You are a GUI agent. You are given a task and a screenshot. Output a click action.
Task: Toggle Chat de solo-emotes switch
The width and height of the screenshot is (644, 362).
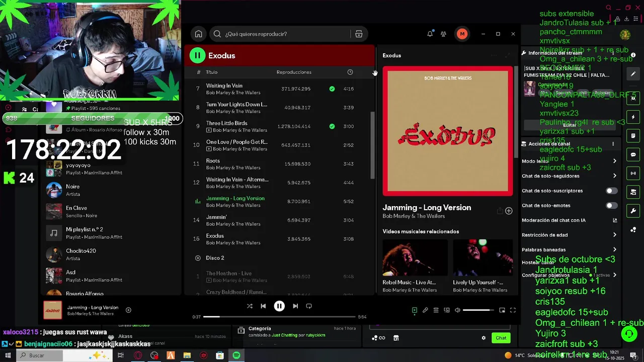[x=611, y=206]
